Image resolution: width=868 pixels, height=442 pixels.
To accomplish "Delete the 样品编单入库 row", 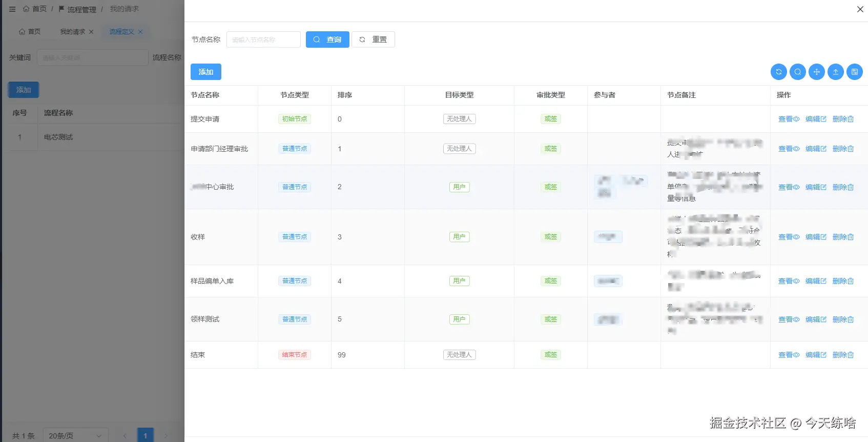I will point(843,281).
